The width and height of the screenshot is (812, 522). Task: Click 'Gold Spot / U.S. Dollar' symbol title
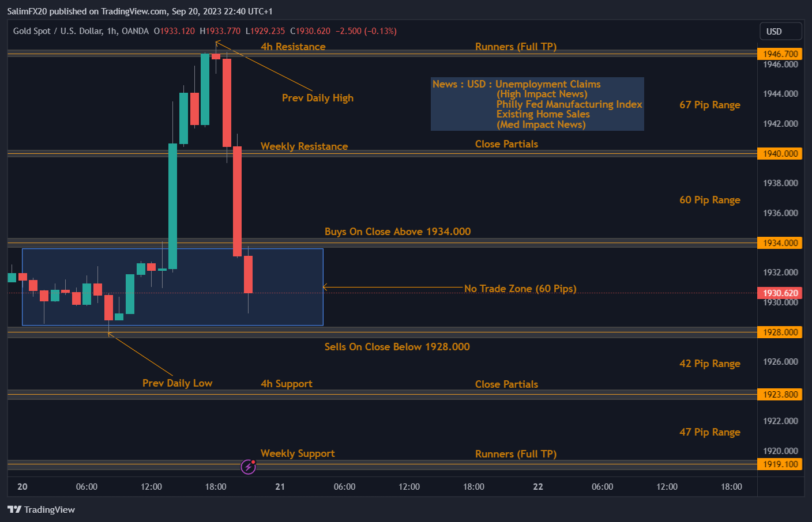tap(57, 31)
